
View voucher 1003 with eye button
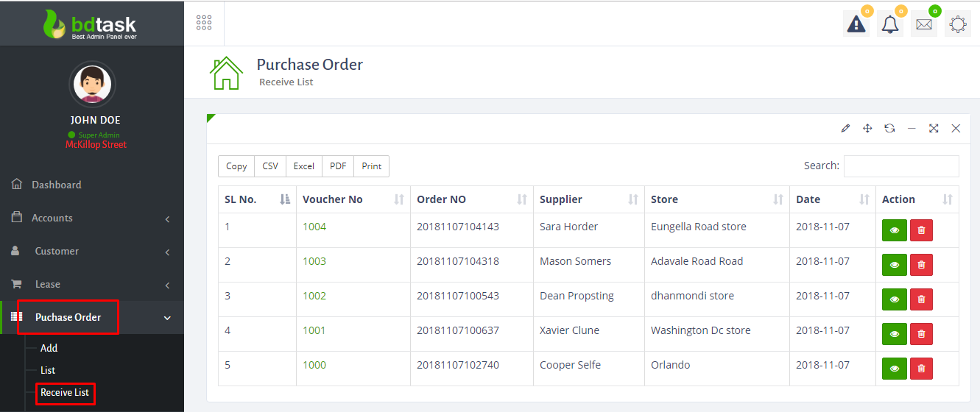coord(895,265)
